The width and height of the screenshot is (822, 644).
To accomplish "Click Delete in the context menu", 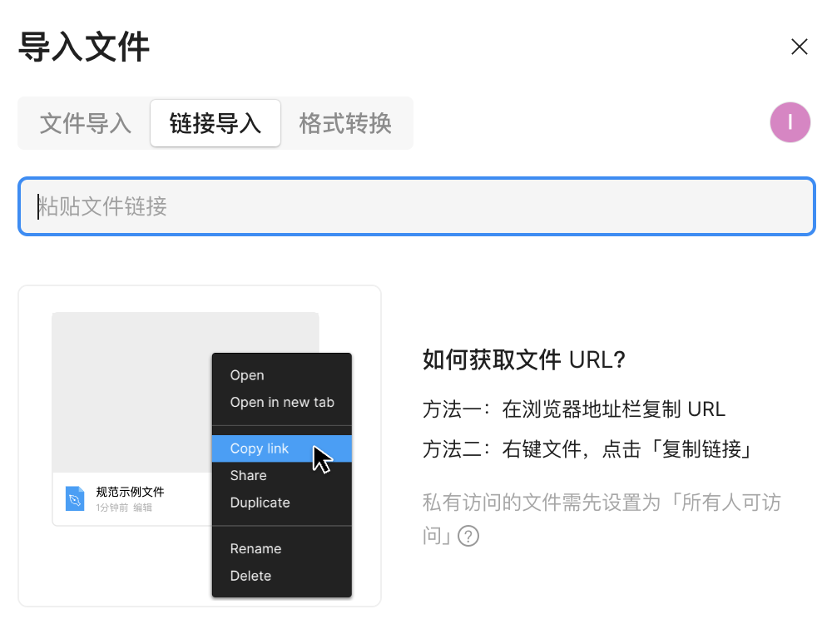I will pos(250,576).
